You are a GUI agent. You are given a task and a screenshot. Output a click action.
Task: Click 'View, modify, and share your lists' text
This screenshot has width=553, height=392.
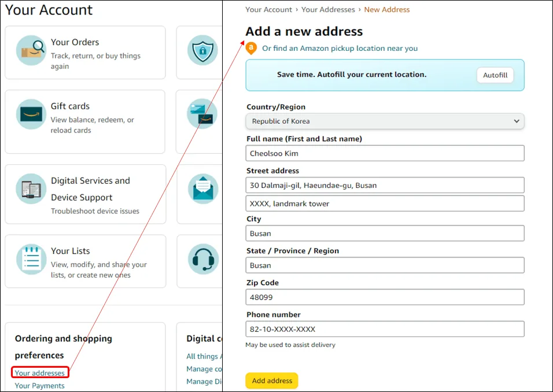pos(99,269)
